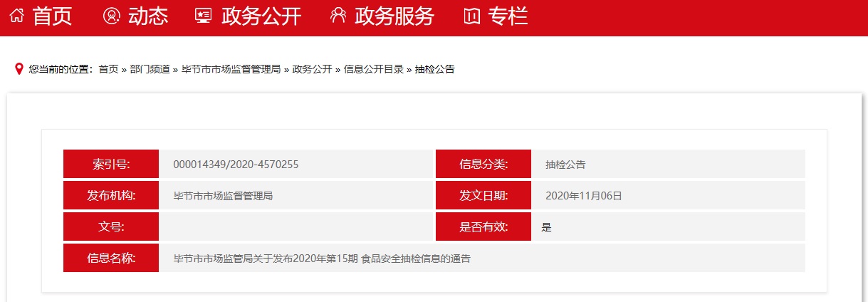The height and width of the screenshot is (302, 868).
Task: Open the 专栏 navigation menu item
Action: tap(508, 16)
